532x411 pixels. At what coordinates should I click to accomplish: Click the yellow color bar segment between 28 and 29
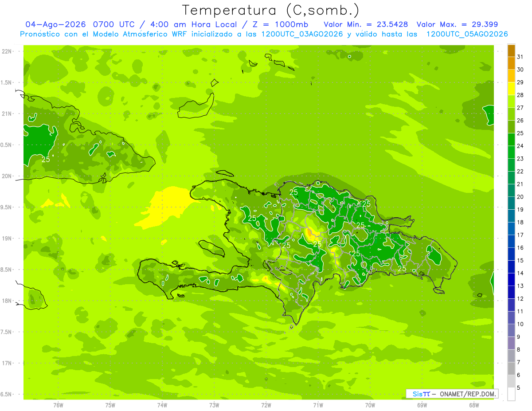pyautogui.click(x=511, y=89)
